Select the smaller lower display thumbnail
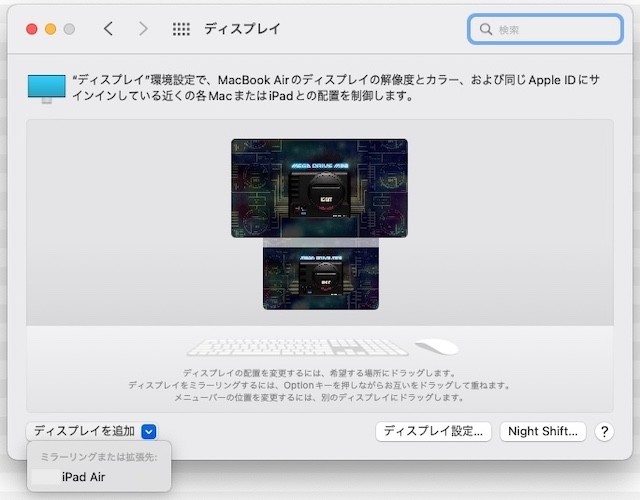Image resolution: width=640 pixels, height=500 pixels. pos(321,277)
